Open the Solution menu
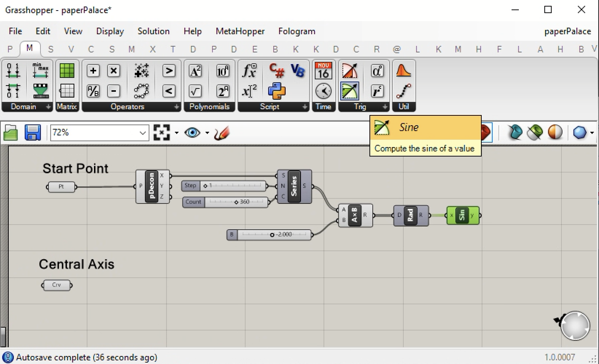The width and height of the screenshot is (599, 364). pos(153,31)
